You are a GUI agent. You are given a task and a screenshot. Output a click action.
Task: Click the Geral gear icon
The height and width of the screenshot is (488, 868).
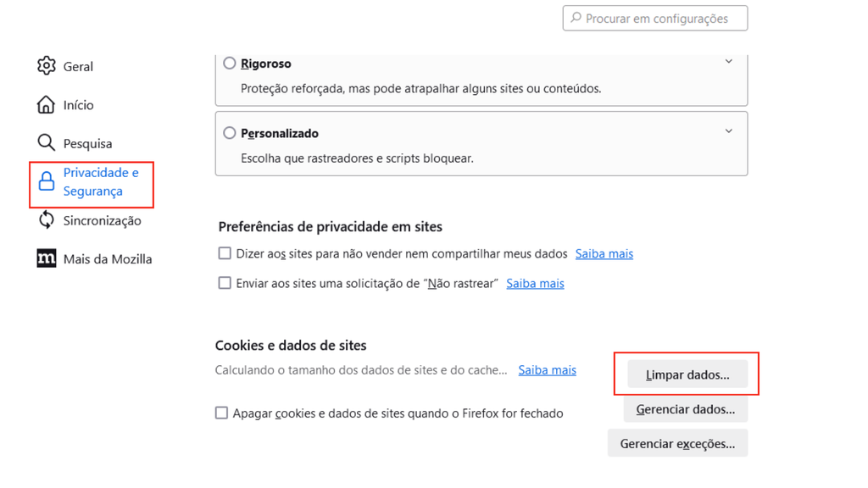click(47, 66)
